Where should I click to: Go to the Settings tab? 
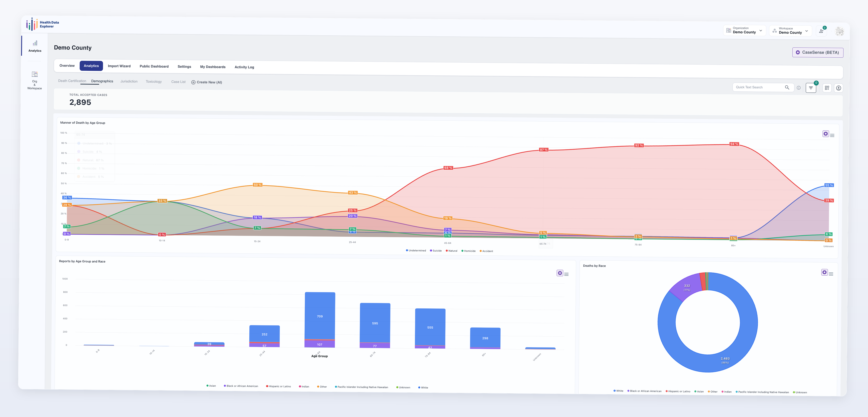point(184,67)
